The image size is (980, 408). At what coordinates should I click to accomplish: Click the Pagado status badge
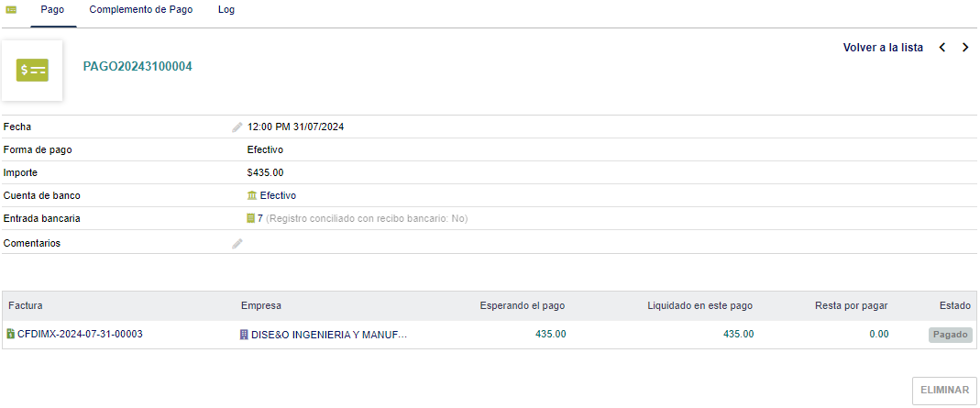(950, 335)
